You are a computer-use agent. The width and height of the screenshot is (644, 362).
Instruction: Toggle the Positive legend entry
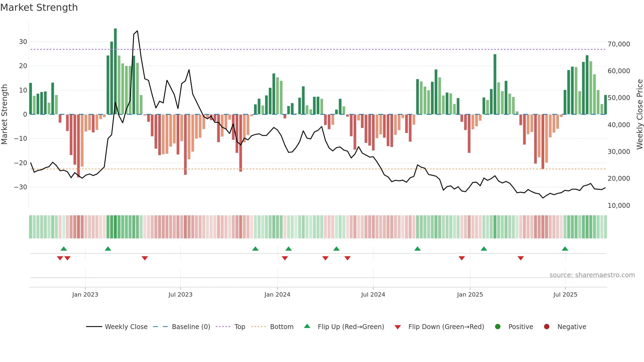pos(514,327)
